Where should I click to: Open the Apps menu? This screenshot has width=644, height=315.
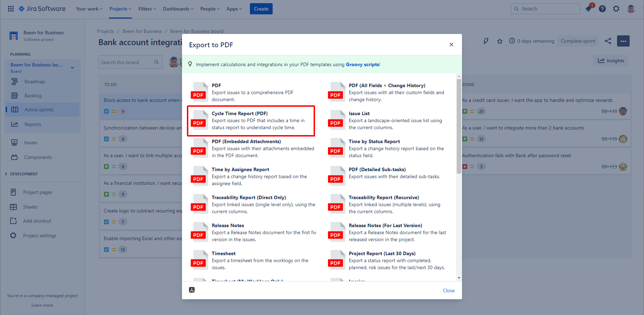coord(234,9)
